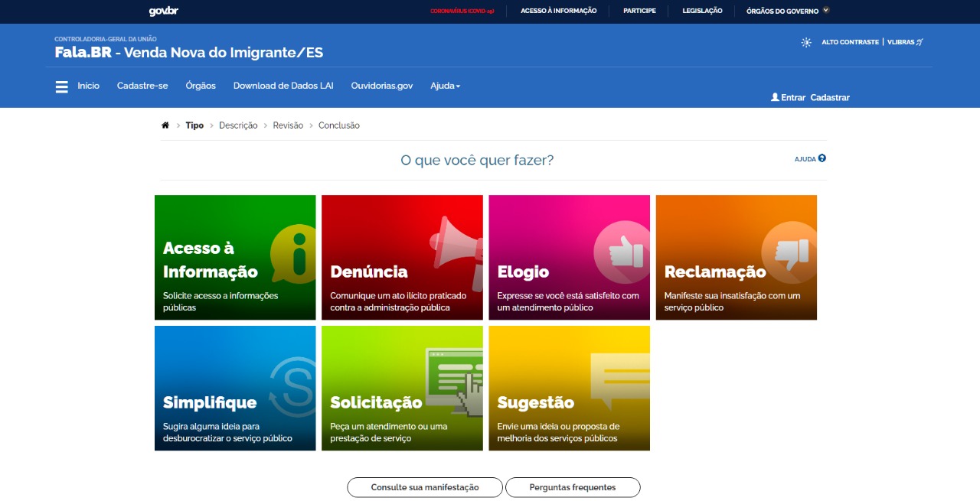This screenshot has width=980, height=501.
Task: Click the Legislação top link
Action: 702,11
